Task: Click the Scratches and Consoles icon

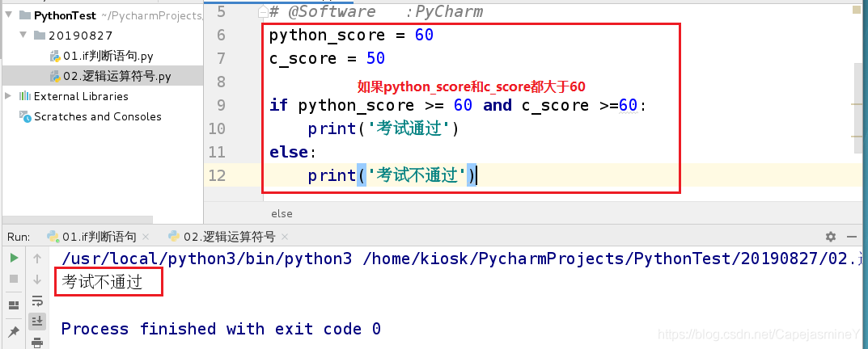Action: (x=25, y=116)
